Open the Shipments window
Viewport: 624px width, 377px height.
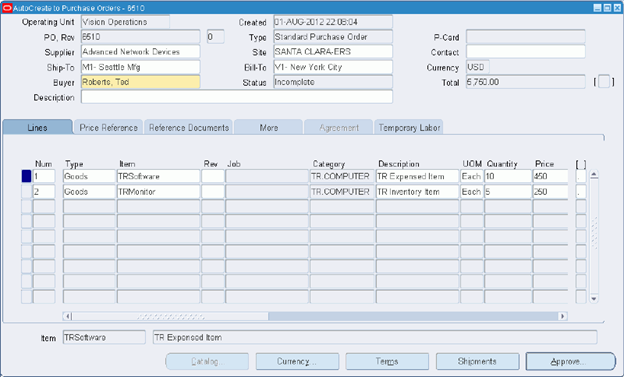(478, 361)
